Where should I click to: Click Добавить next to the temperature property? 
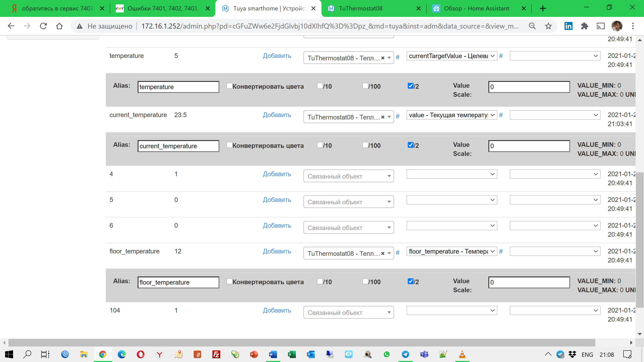tap(277, 56)
